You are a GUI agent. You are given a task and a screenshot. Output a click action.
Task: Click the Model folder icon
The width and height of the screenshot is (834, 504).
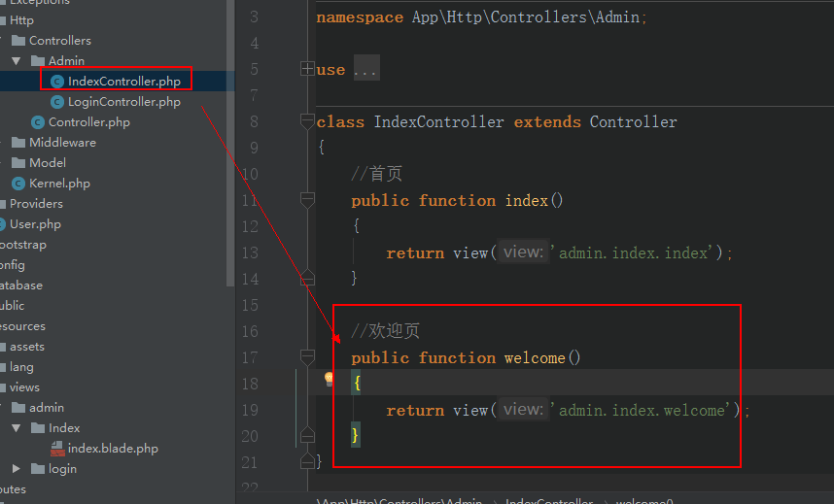pyautogui.click(x=18, y=163)
